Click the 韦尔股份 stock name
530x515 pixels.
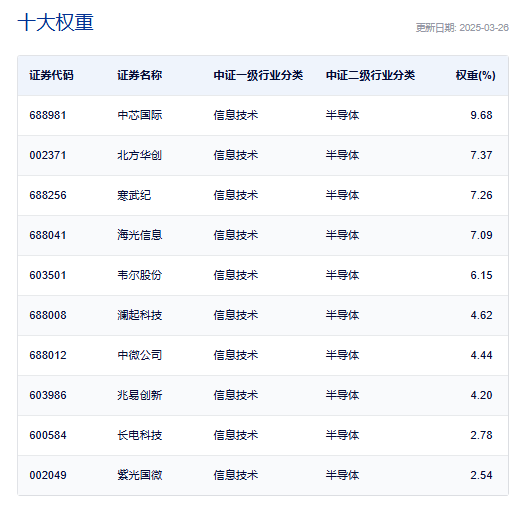click(140, 275)
